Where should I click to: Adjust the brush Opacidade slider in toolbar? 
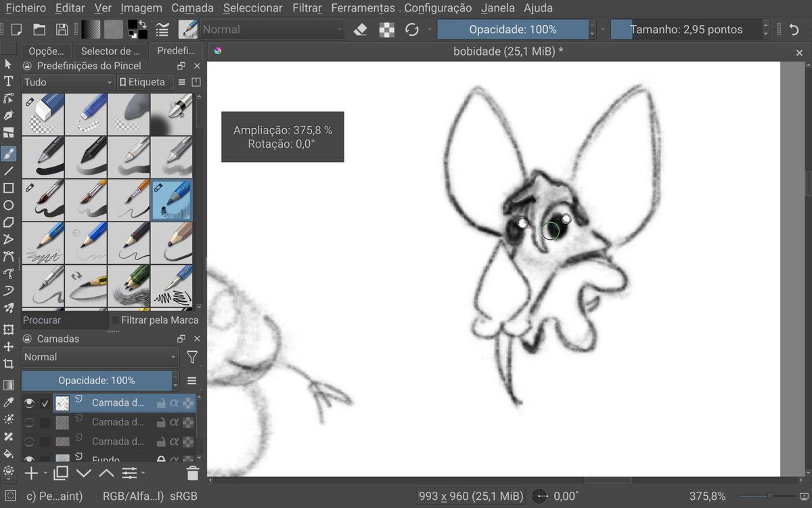click(x=512, y=29)
